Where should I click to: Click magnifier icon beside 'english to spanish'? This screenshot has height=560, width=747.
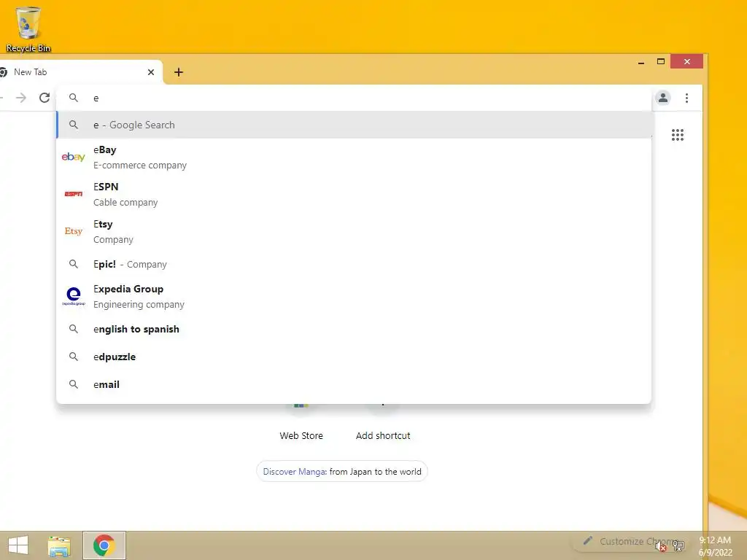(74, 329)
